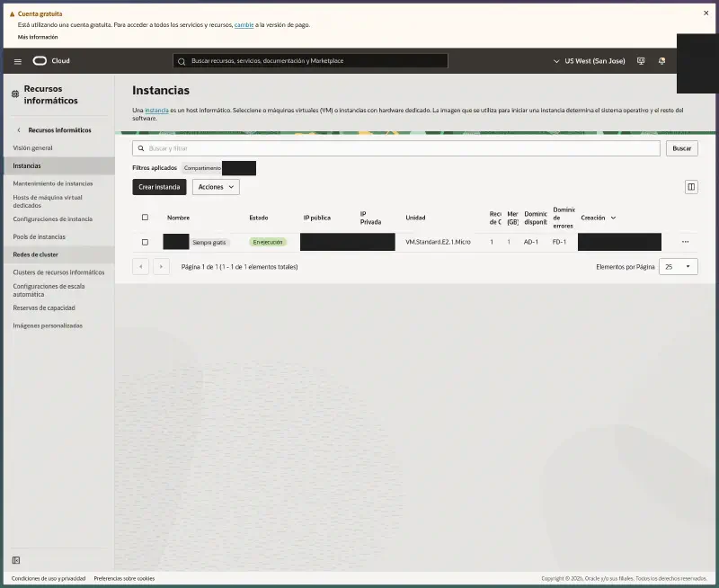The height and width of the screenshot is (588, 719).
Task: Open Preferencias sobre cookies
Action: (124, 578)
